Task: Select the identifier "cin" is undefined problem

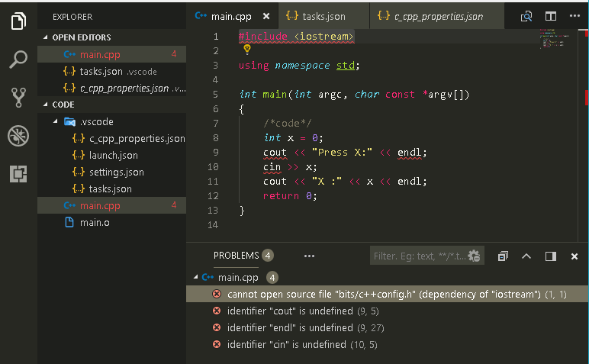Action: [x=388, y=344]
